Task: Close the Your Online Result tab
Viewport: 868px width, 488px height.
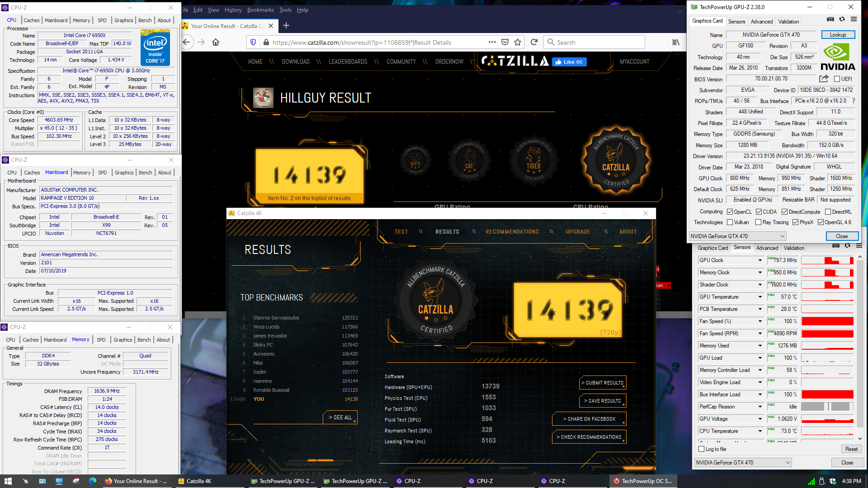Action: [271, 26]
